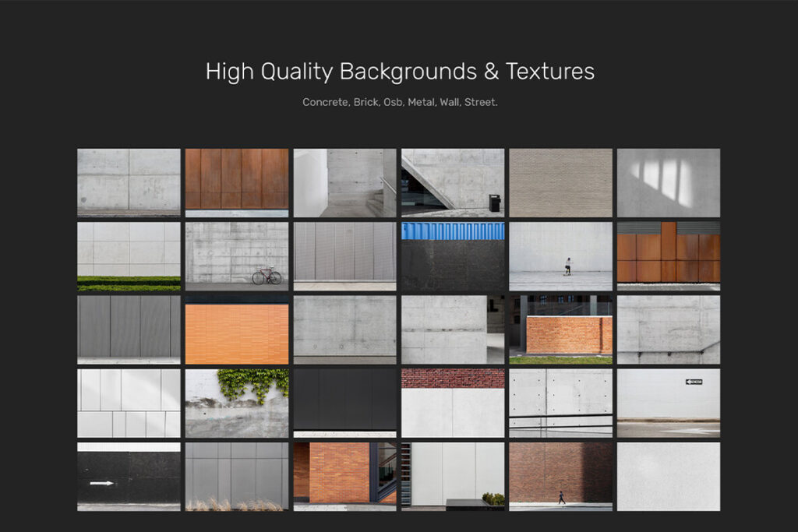798x532 pixels.
Task: Choose the brown brick wall with runner image
Action: click(560, 476)
